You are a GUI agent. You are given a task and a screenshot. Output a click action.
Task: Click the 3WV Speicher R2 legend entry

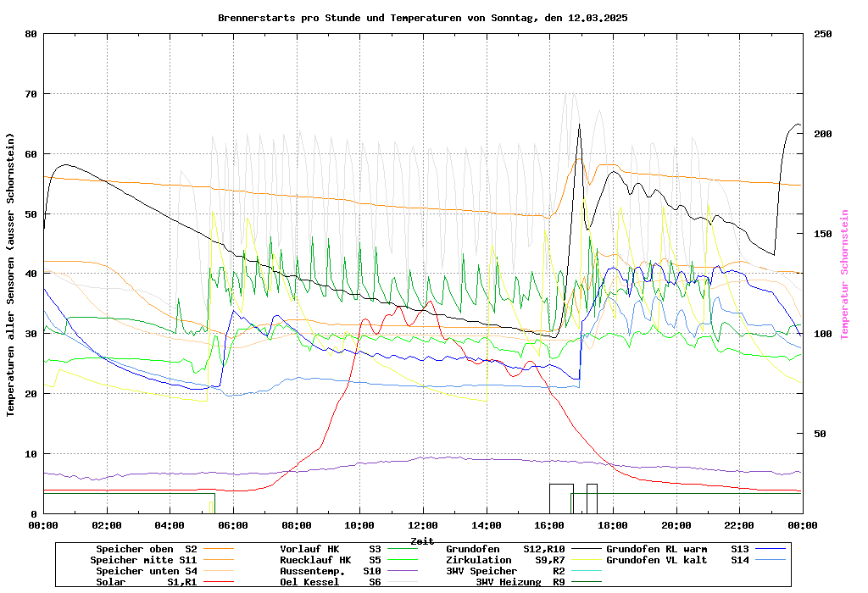[505, 571]
